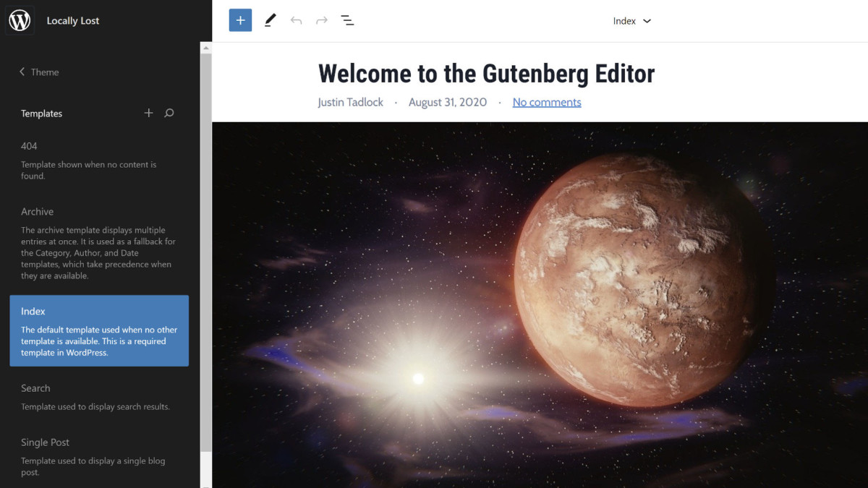Click the Locally Lost site title

point(73,21)
